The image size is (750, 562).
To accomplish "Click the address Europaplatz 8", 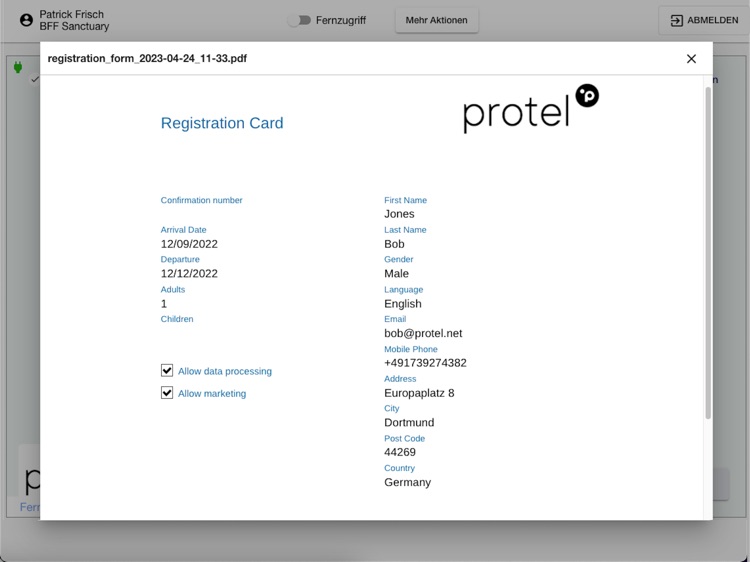I will click(419, 393).
